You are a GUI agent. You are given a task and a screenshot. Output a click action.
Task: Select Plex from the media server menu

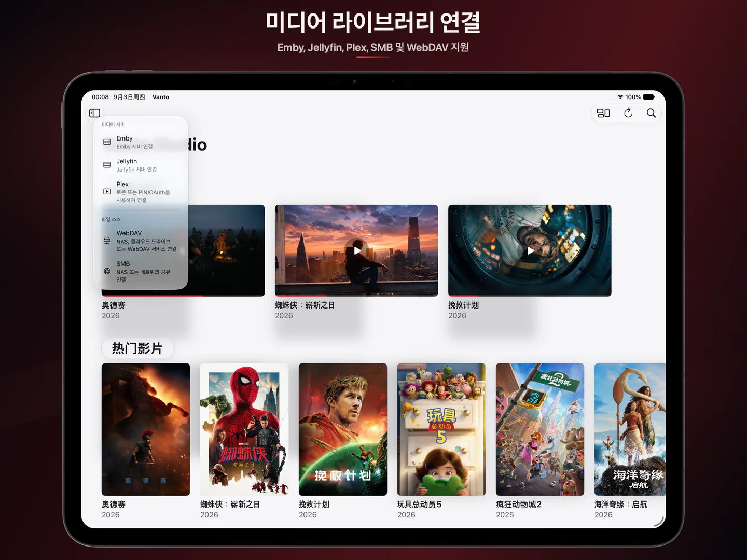click(141, 192)
